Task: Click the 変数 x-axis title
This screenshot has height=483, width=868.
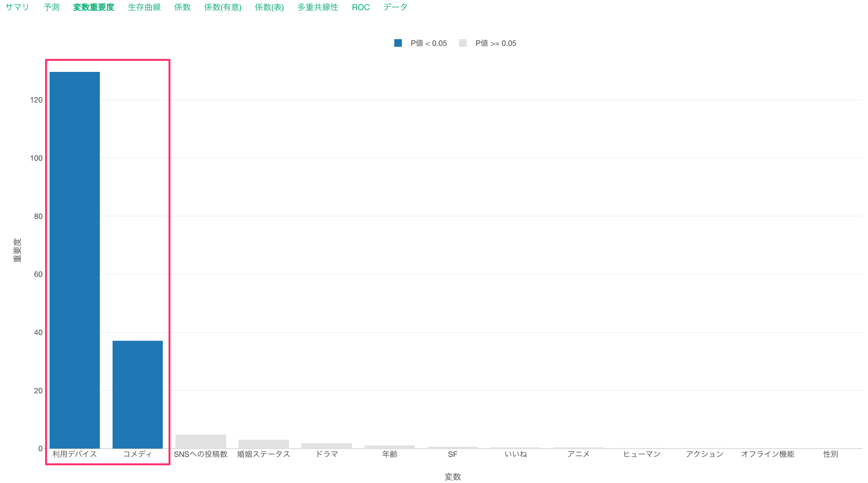Action: pos(452,477)
